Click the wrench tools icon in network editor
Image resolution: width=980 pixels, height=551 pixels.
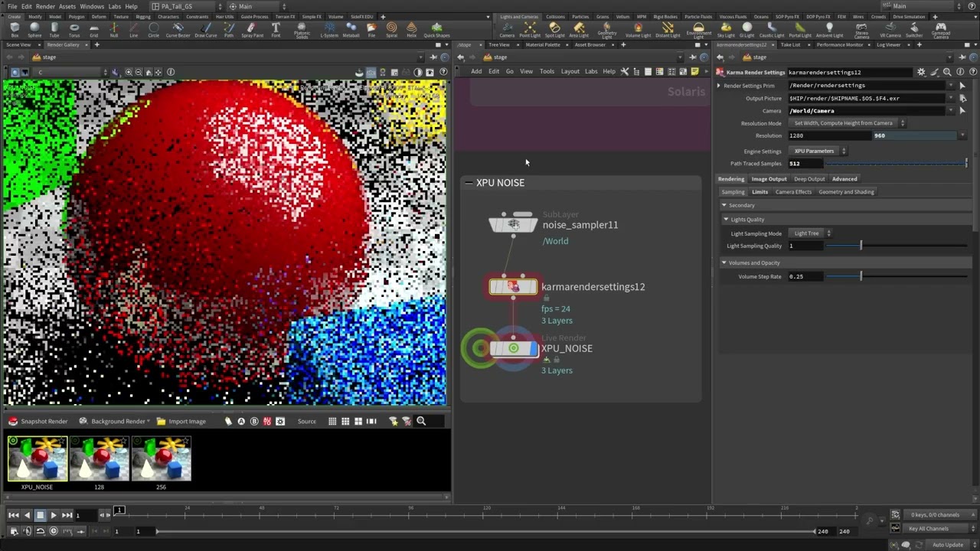pos(625,71)
